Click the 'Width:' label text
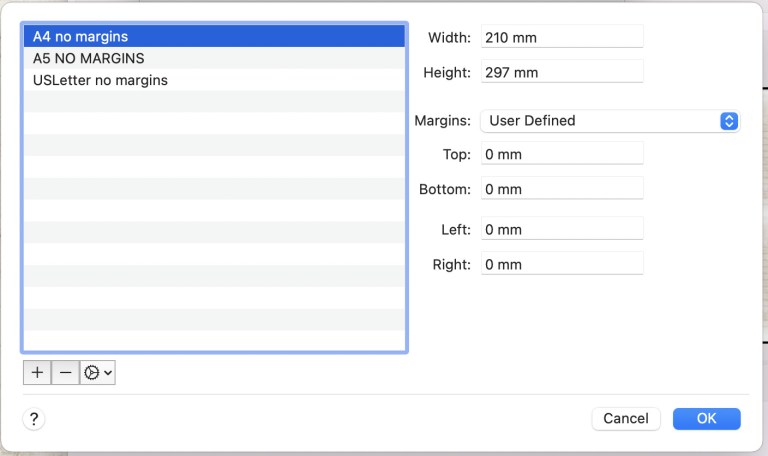 (449, 37)
